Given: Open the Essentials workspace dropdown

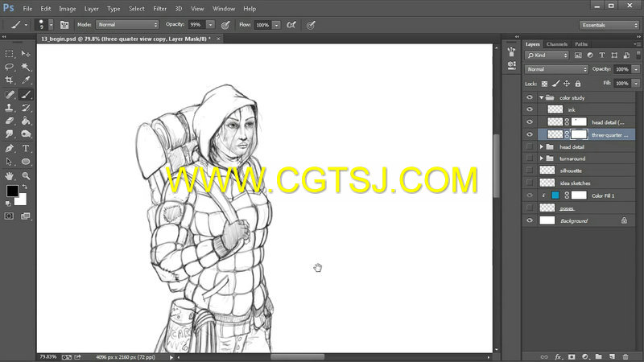Looking at the screenshot, I should 609,25.
